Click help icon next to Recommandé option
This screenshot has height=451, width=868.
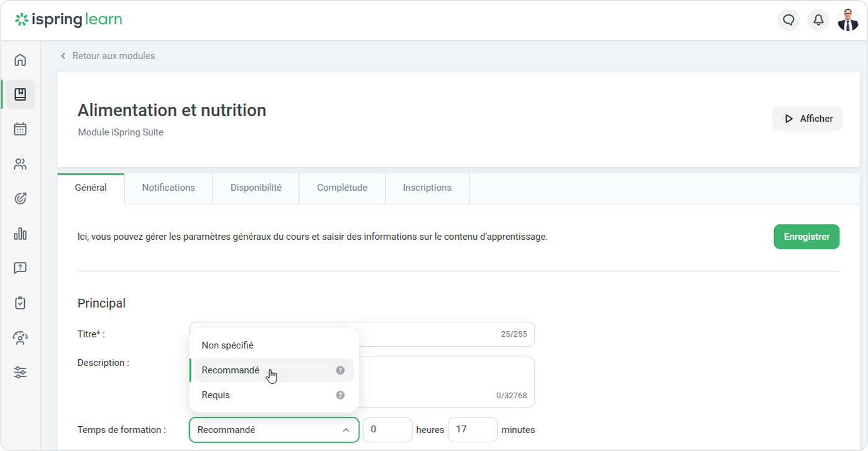tap(340, 370)
